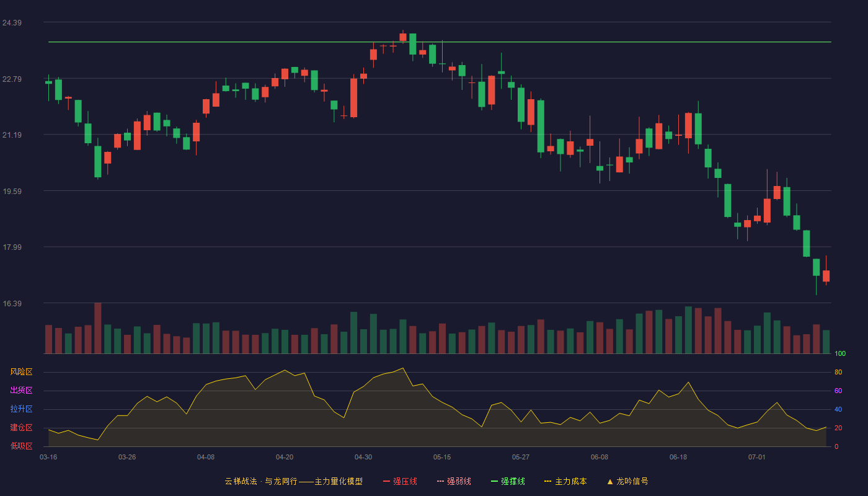Toggle the 强撑线 legend entry

[x=508, y=481]
